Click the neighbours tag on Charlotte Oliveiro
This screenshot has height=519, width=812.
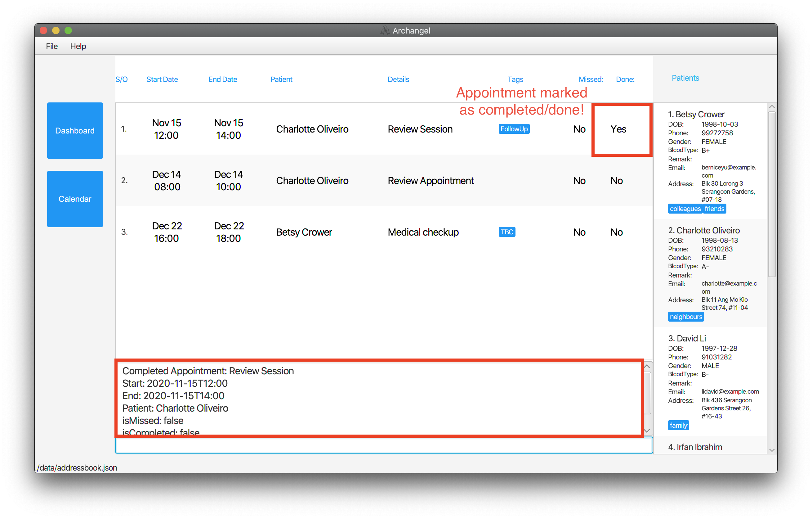[685, 317]
